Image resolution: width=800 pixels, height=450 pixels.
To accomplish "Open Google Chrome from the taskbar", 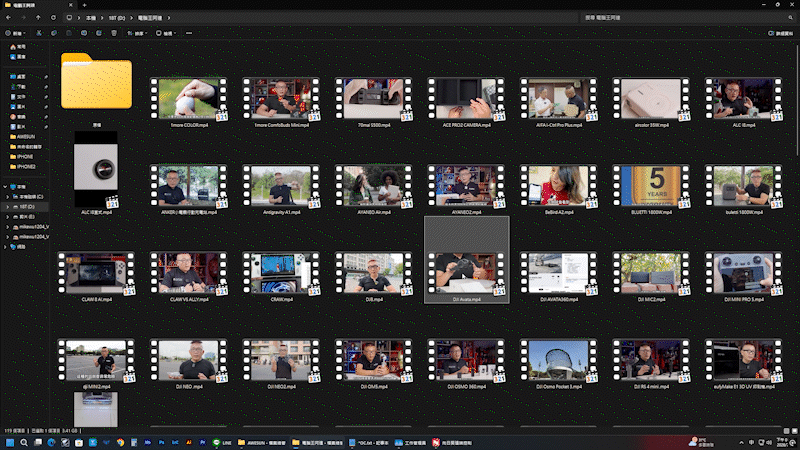I will click(x=120, y=442).
